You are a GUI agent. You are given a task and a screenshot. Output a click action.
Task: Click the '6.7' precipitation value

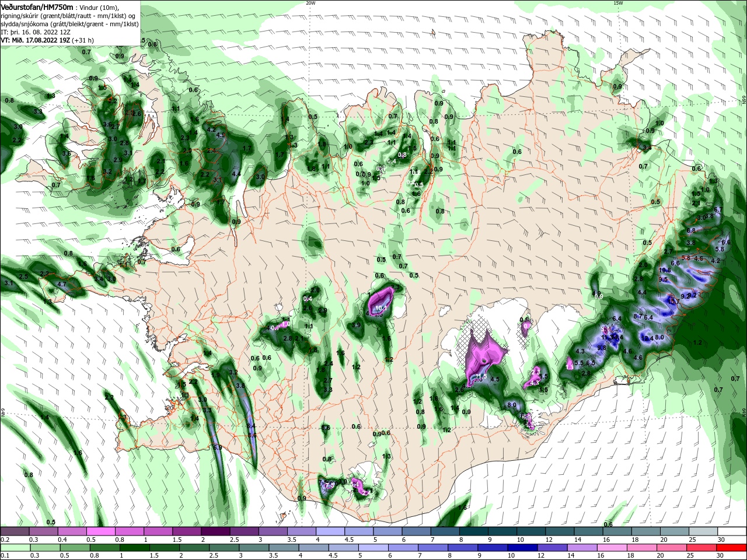(x=718, y=209)
